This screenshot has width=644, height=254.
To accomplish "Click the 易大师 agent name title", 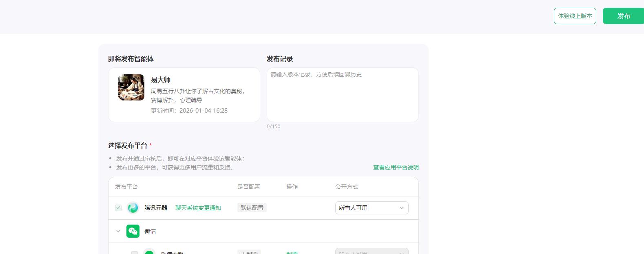I will tap(161, 80).
